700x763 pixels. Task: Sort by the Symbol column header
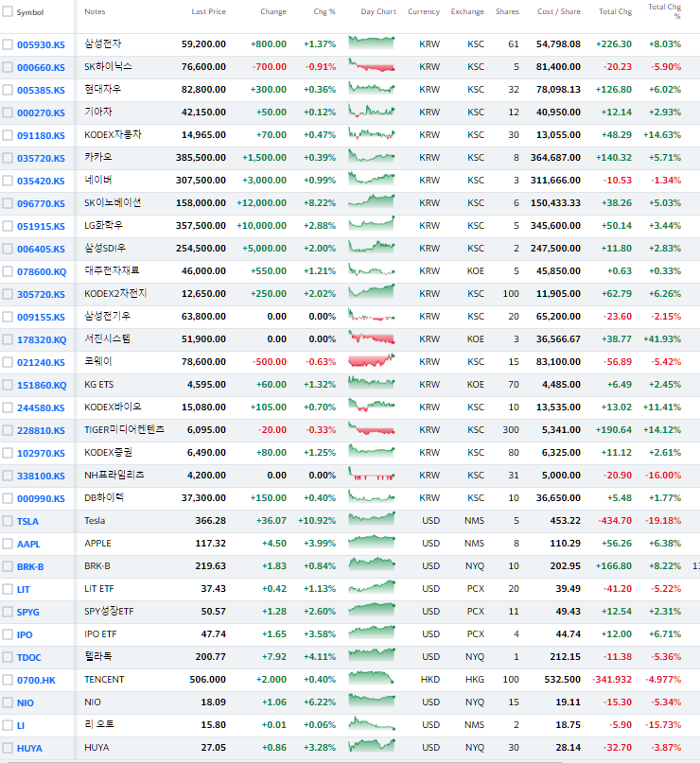coord(29,12)
